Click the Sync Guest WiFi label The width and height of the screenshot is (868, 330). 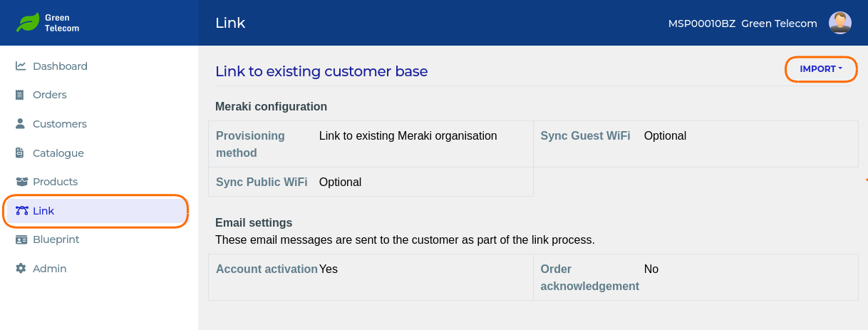tap(585, 135)
